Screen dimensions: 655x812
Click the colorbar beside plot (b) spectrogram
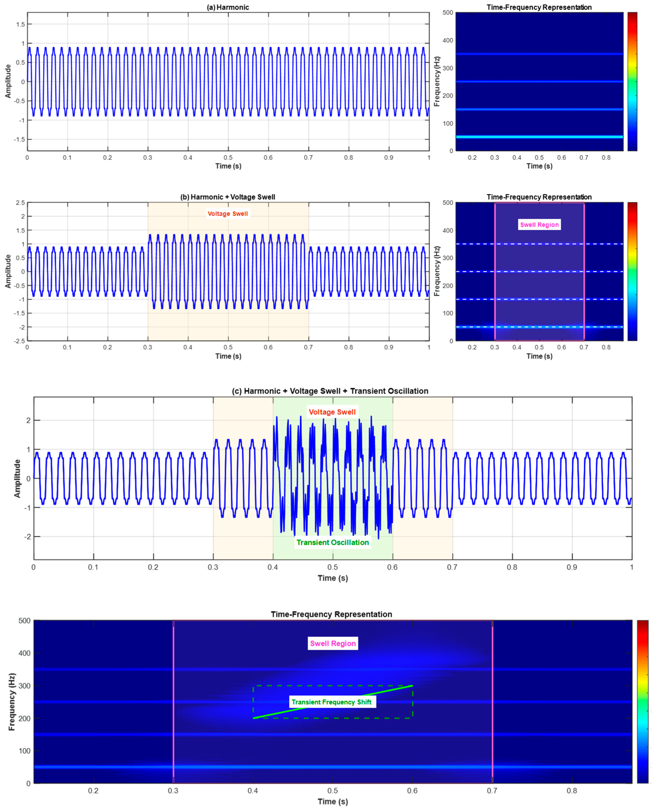[632, 271]
